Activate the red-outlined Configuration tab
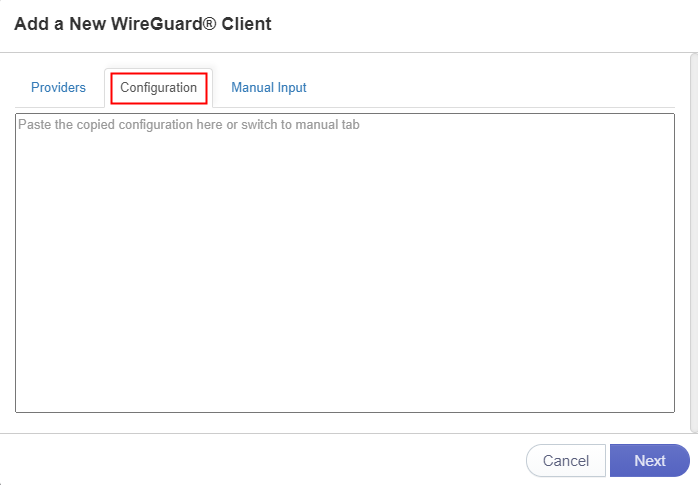 (158, 88)
